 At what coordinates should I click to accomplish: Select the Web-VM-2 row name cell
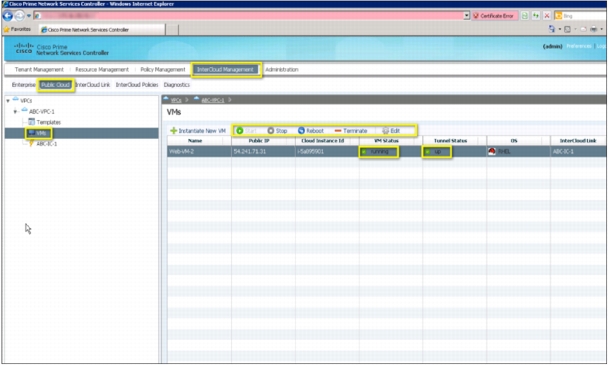199,151
